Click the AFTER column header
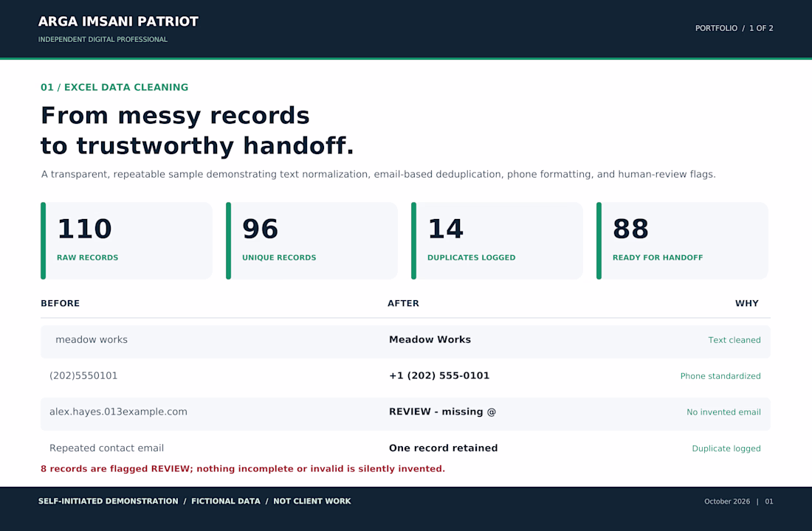 (x=403, y=303)
